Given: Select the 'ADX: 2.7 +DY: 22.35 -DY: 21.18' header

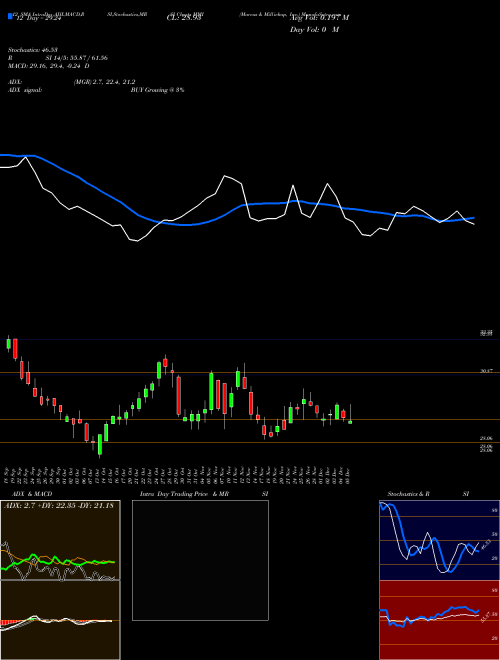Looking at the screenshot, I should tap(59, 506).
